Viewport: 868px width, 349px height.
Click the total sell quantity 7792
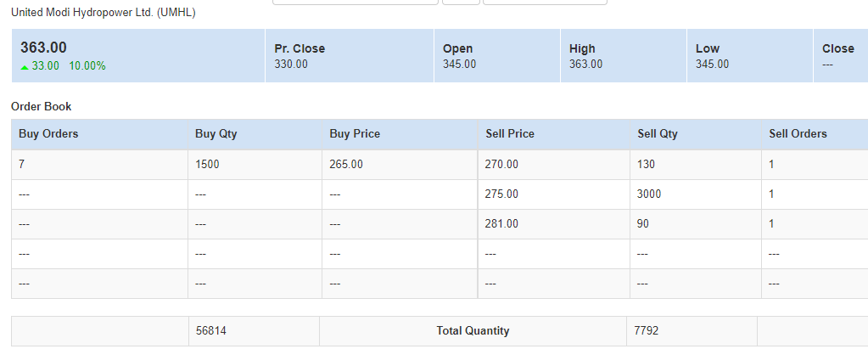[x=647, y=331]
